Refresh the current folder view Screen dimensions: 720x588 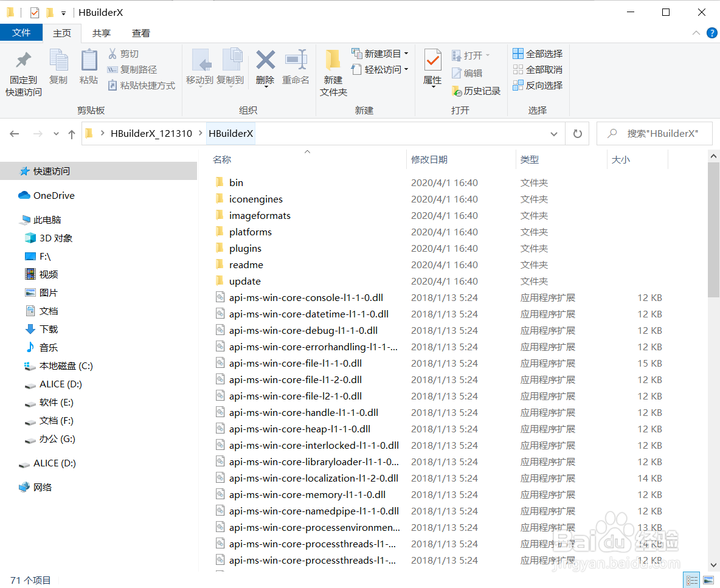[578, 134]
